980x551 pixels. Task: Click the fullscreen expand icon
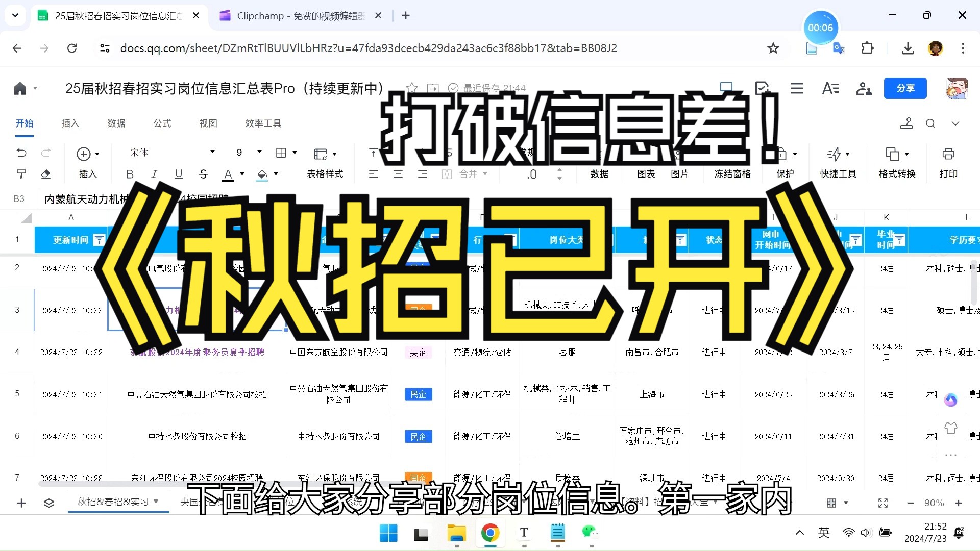pos(883,503)
